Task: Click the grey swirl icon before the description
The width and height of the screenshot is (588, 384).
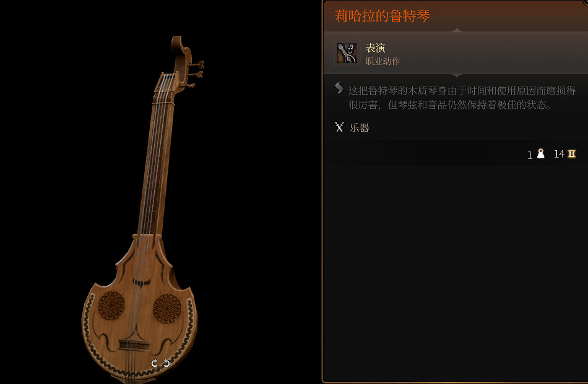Action: 339,88
